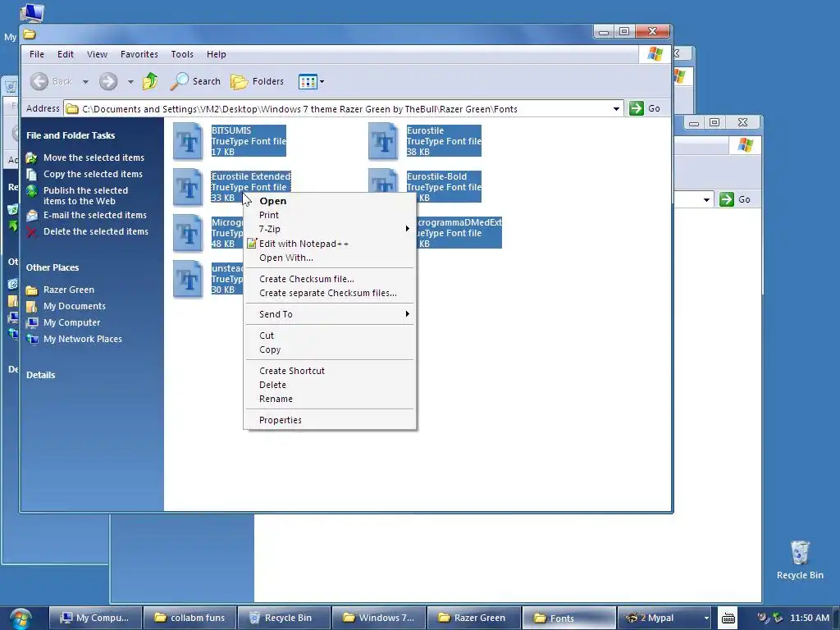
Task: Click the Eurostile-Bold font file icon
Action: tap(383, 180)
